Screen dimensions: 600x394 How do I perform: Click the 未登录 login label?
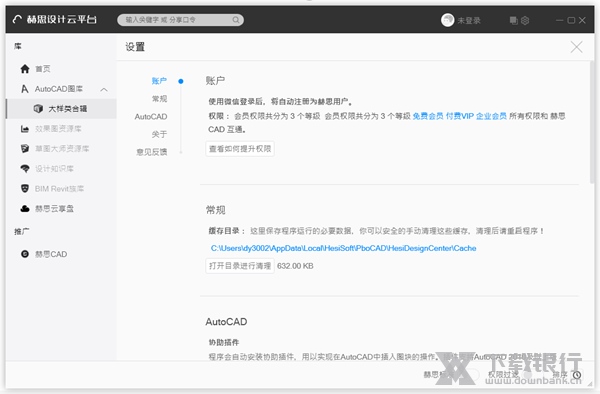(469, 20)
